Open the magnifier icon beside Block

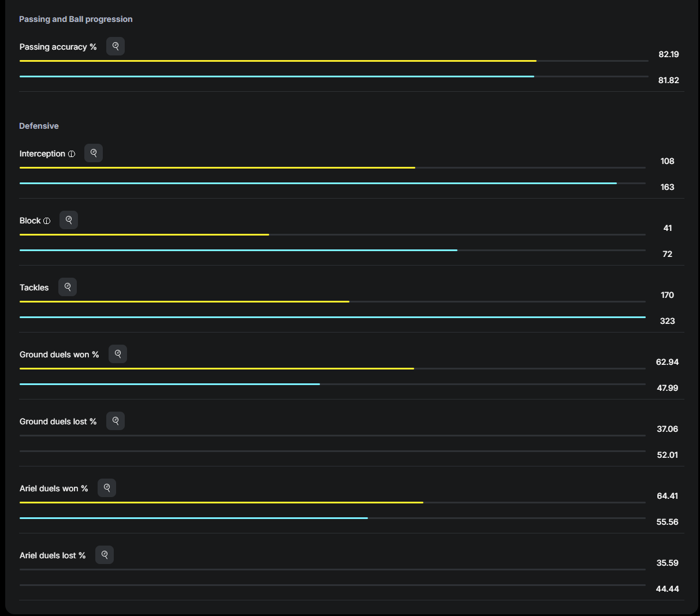point(69,220)
